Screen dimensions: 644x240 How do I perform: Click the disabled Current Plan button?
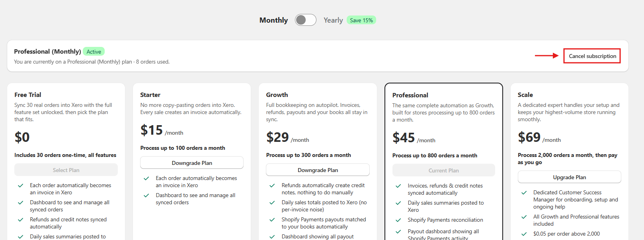[x=443, y=170]
